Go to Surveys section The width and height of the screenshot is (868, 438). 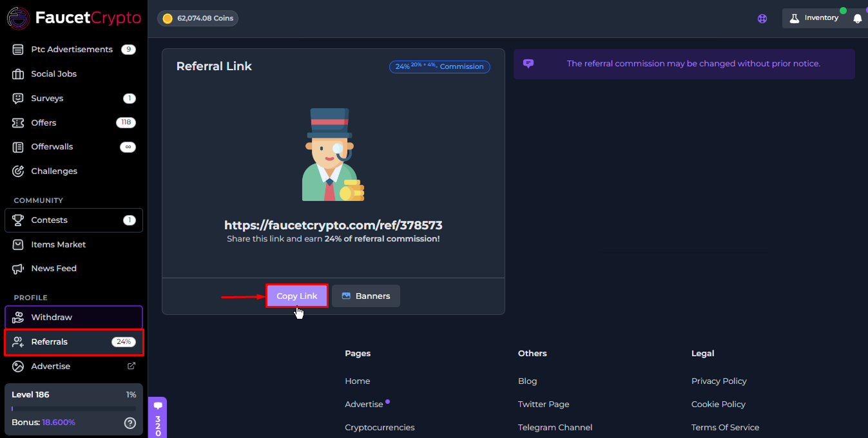pos(73,99)
